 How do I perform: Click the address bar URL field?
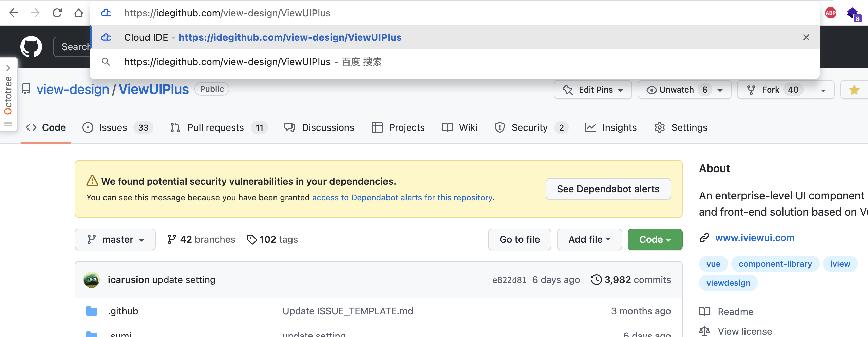[455, 13]
